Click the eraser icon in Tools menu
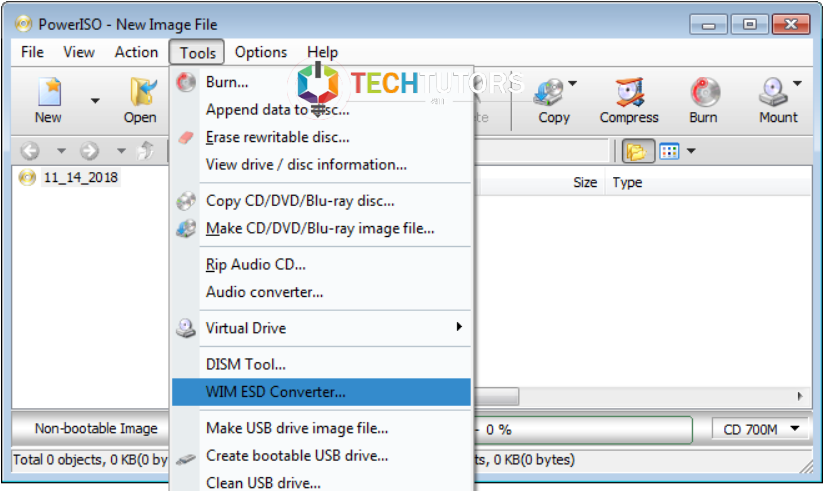The height and width of the screenshot is (491, 825). click(x=186, y=137)
